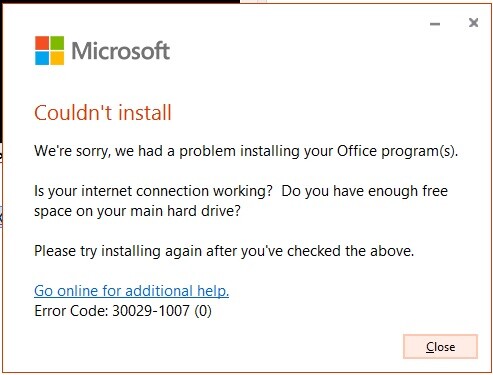
Task: Click the (0) after error code
Action: [x=203, y=311]
